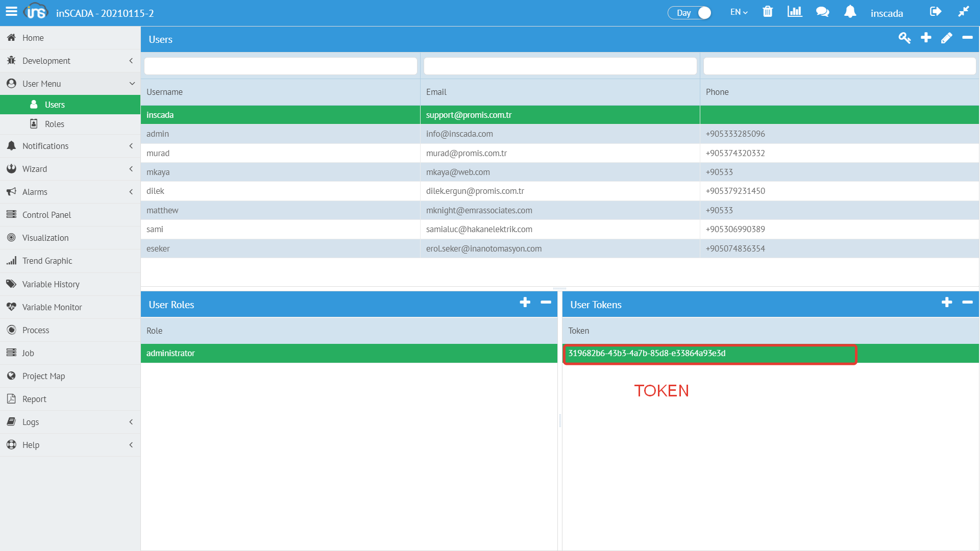This screenshot has height=551, width=980.
Task: Toggle the Day/Night mode switch
Action: point(690,13)
